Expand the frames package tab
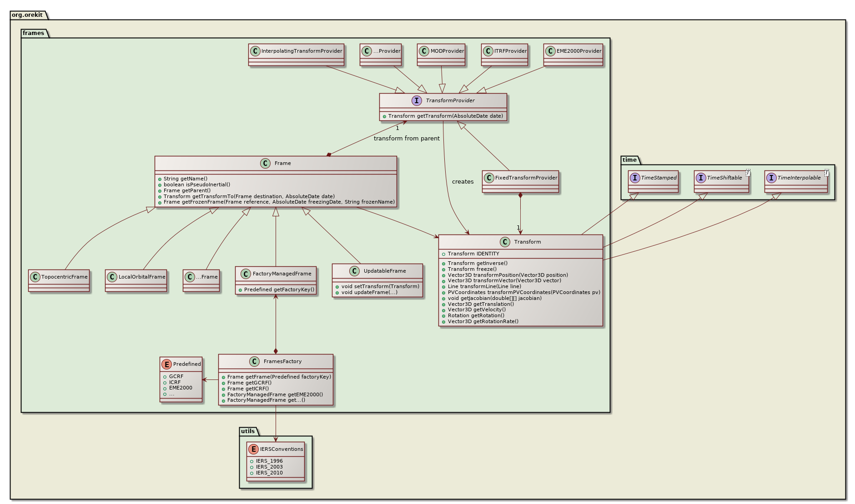 (x=33, y=33)
